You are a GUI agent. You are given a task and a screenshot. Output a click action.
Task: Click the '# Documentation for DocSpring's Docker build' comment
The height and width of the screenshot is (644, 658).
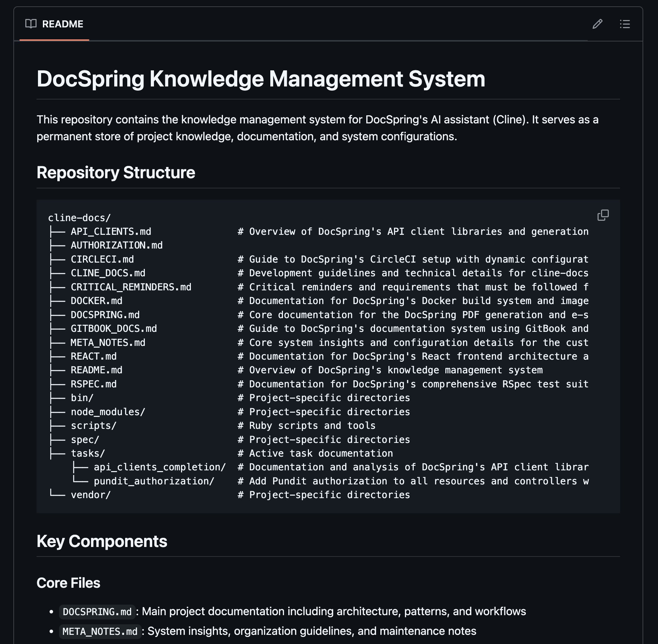[413, 301]
